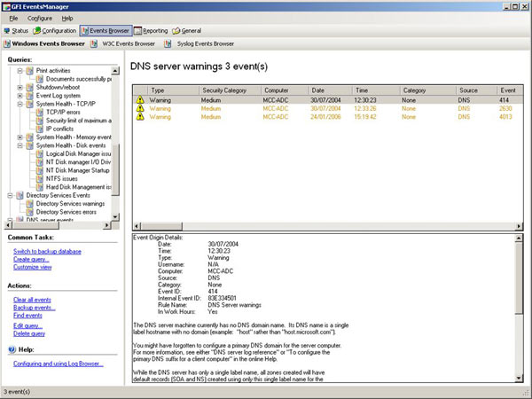Click the Windows Events Browser icon

tap(7, 43)
